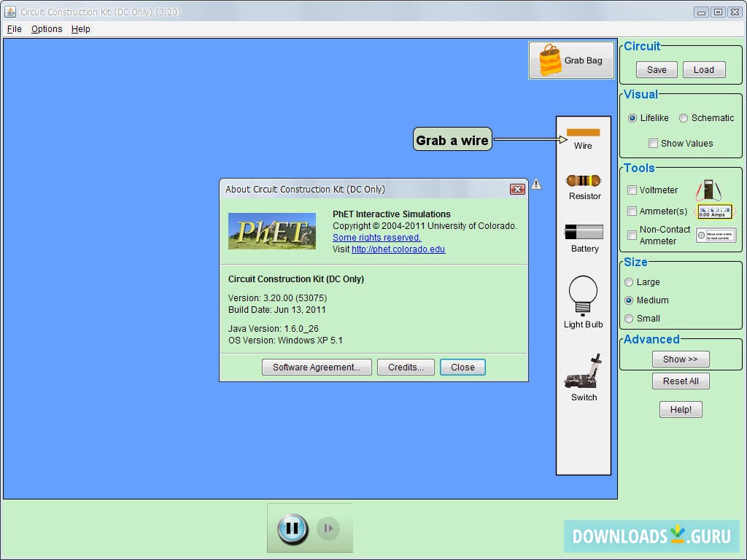Image resolution: width=747 pixels, height=560 pixels.
Task: Close the About dialog with red X
Action: coord(517,189)
